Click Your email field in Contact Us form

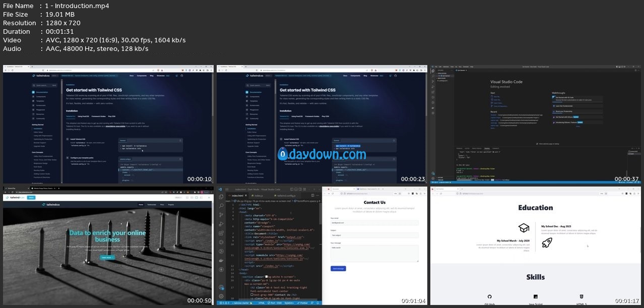[x=374, y=222]
